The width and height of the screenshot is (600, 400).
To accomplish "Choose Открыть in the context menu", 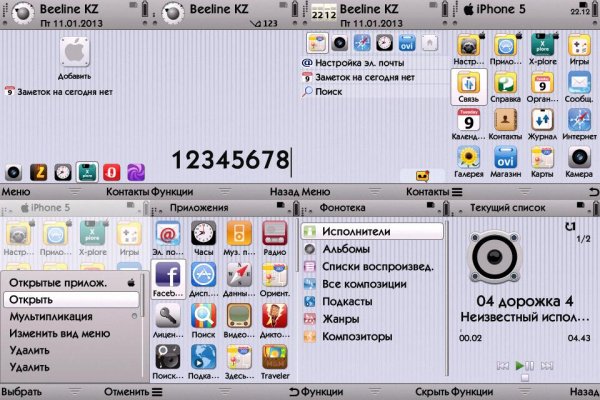I will click(71, 300).
